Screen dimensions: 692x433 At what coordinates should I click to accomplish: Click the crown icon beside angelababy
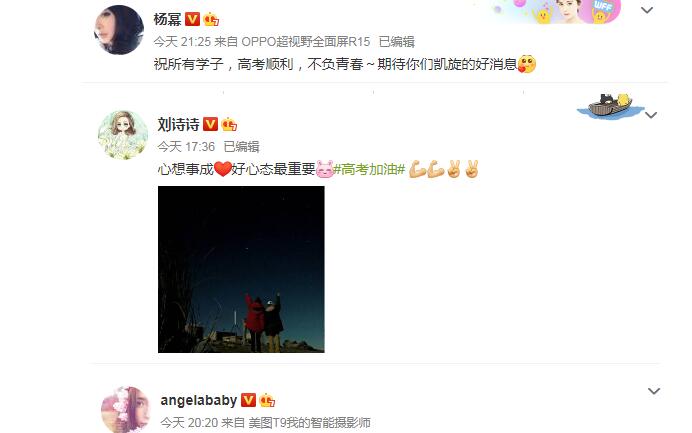tap(267, 400)
